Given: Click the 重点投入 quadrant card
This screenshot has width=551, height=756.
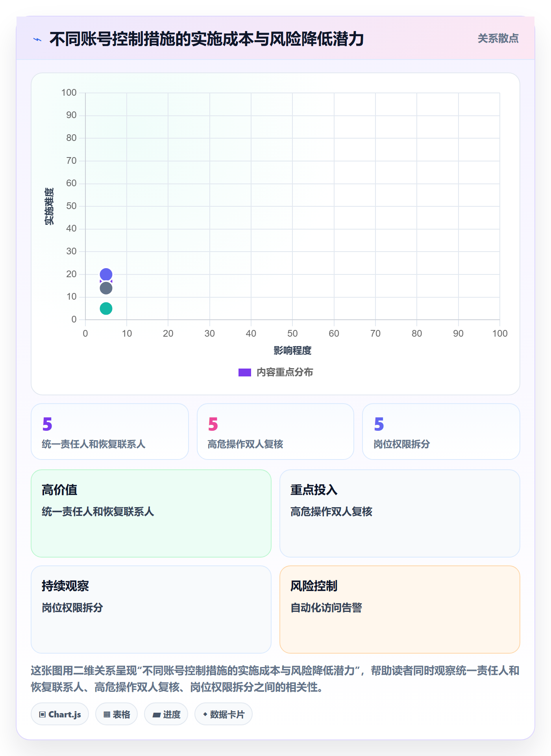Looking at the screenshot, I should (400, 513).
